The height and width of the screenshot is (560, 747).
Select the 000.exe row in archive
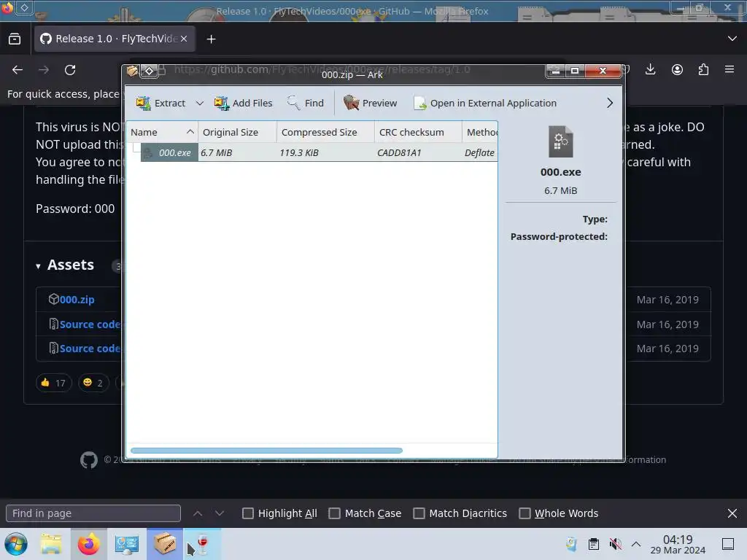pos(312,152)
